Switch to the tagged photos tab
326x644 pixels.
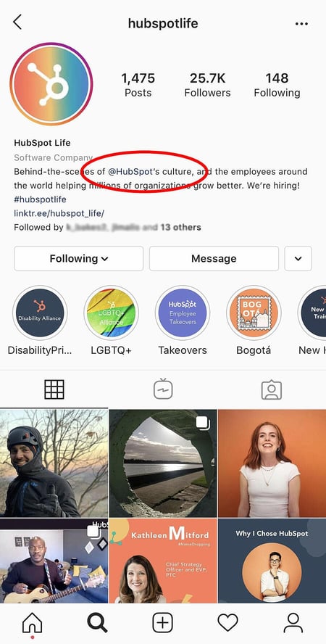click(272, 389)
